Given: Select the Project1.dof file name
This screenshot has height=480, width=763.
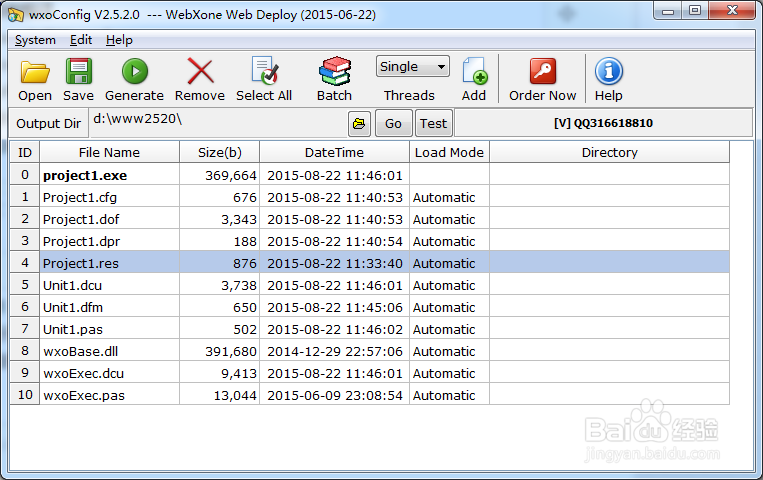Looking at the screenshot, I should pyautogui.click(x=81, y=220).
